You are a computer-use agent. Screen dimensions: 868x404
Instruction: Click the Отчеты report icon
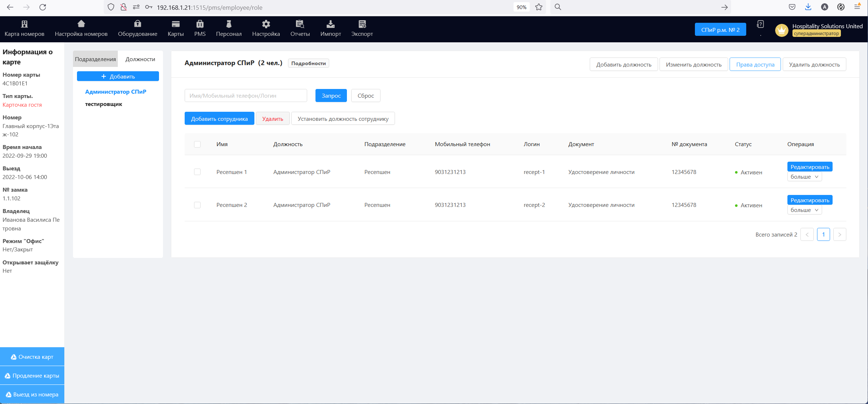pyautogui.click(x=300, y=24)
